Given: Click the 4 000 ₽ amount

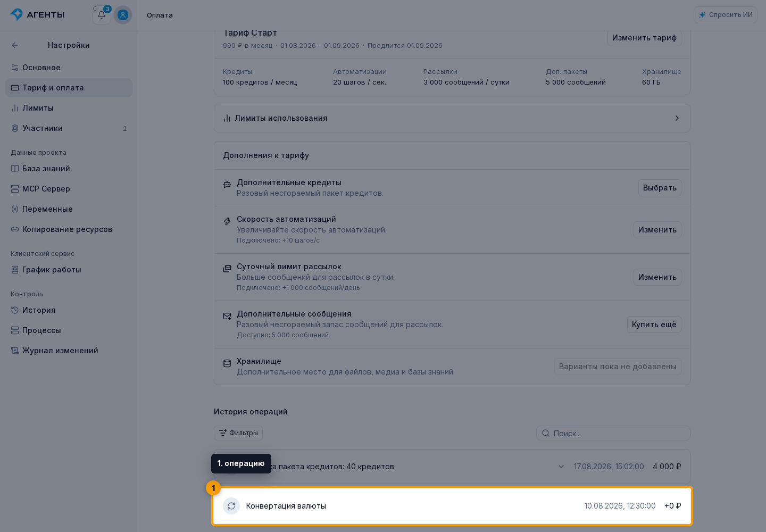Looking at the screenshot, I should [x=667, y=467].
